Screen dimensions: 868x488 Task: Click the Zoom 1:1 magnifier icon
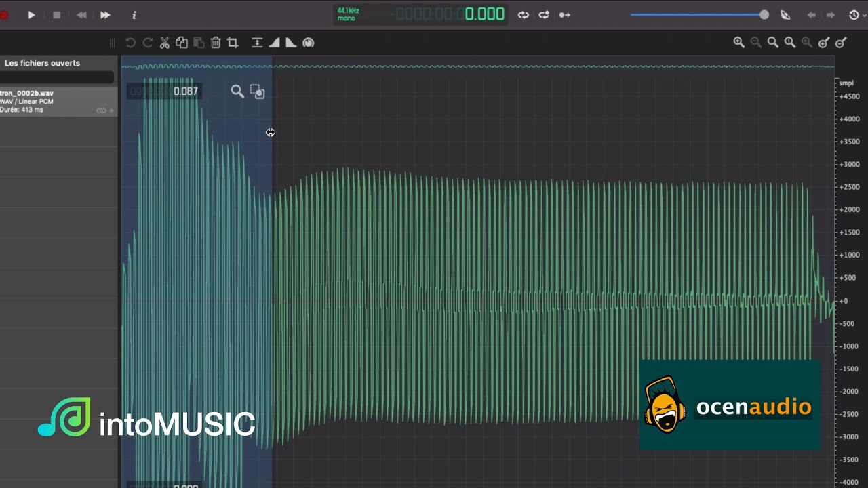pyautogui.click(x=790, y=43)
